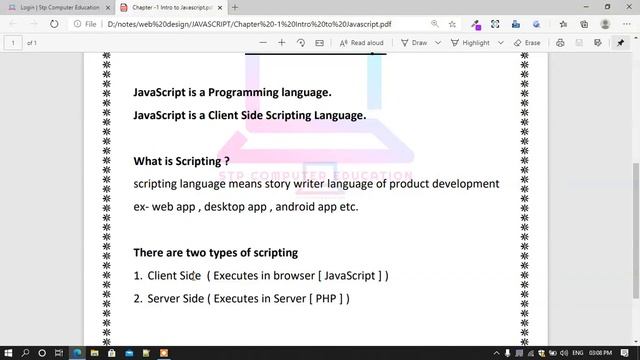Add this page to favorites star

point(452,24)
